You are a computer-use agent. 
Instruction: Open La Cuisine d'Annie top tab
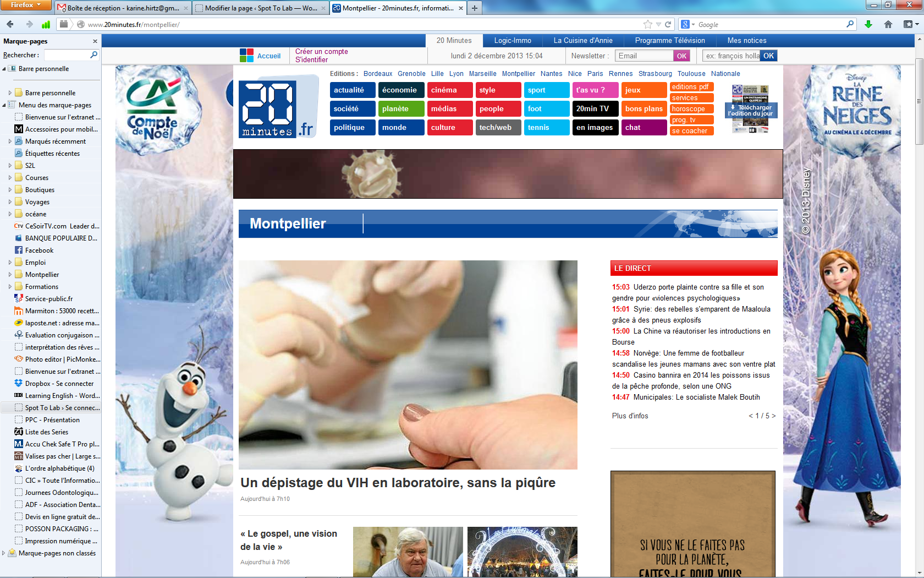pyautogui.click(x=583, y=40)
